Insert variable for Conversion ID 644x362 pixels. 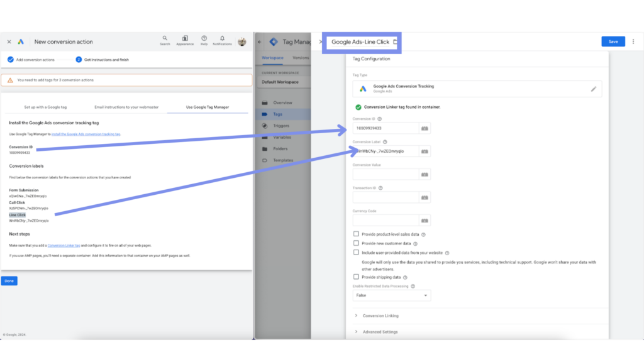425,128
